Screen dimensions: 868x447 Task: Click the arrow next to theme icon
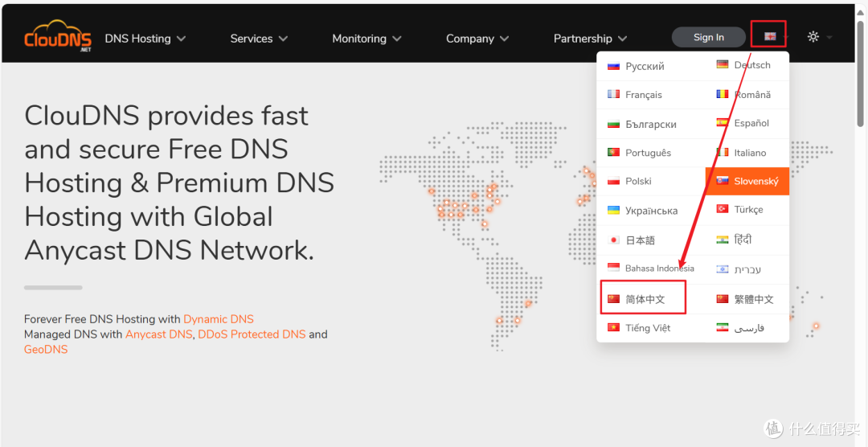tap(829, 37)
